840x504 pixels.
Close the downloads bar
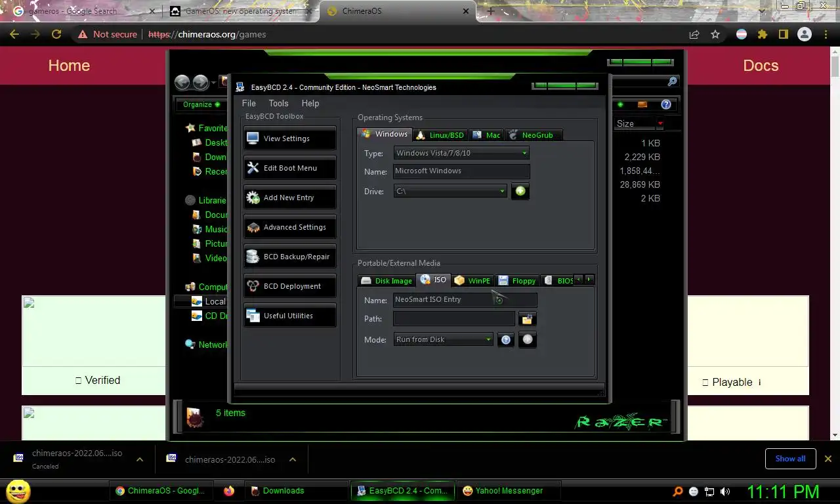828,459
